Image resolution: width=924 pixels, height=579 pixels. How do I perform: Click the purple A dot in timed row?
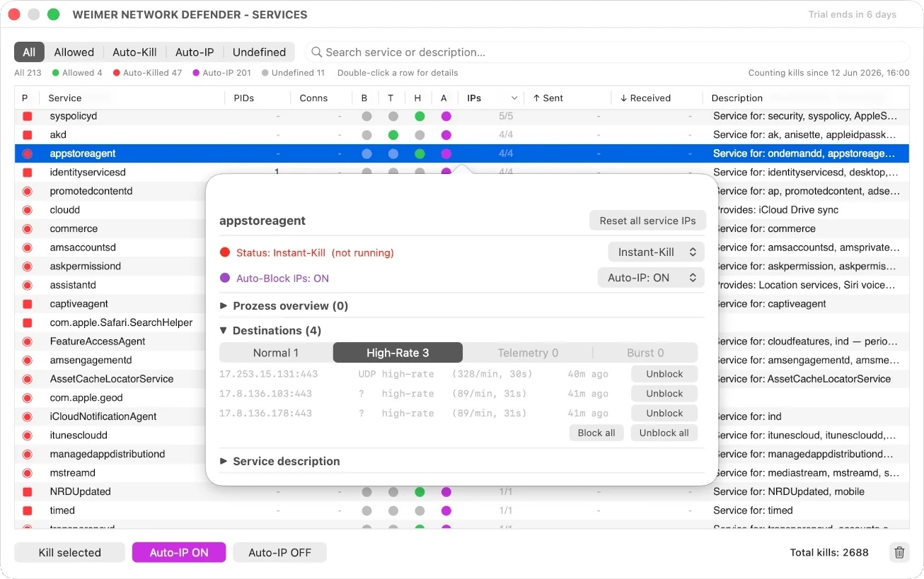click(446, 510)
